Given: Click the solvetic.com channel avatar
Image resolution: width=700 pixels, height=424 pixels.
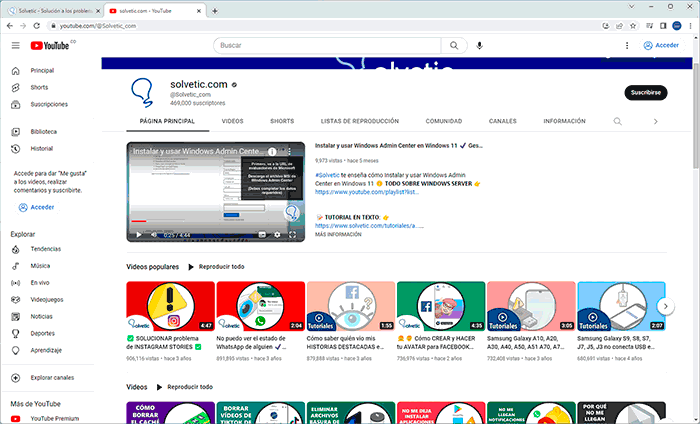Looking at the screenshot, I should tap(142, 92).
